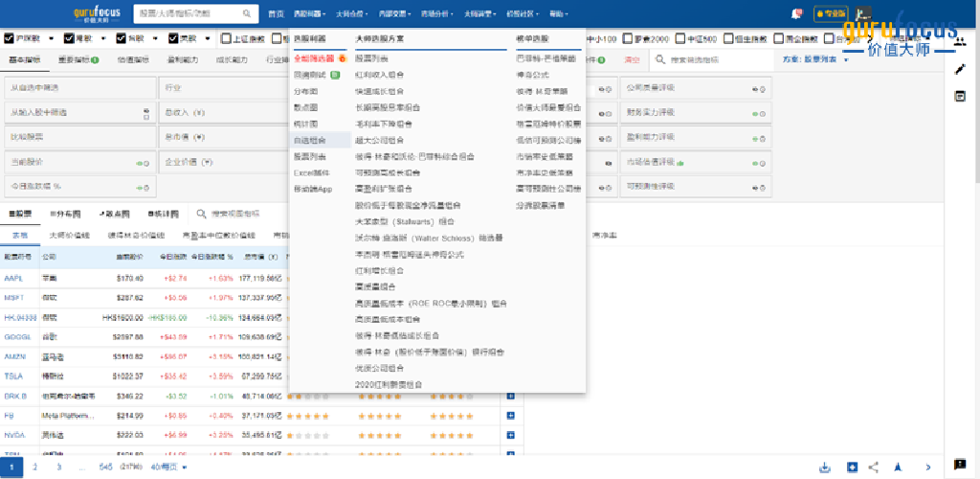Viewport: 980px width, 479px height.
Task: Toggle the 港股 checkbox
Action: pos(69,38)
